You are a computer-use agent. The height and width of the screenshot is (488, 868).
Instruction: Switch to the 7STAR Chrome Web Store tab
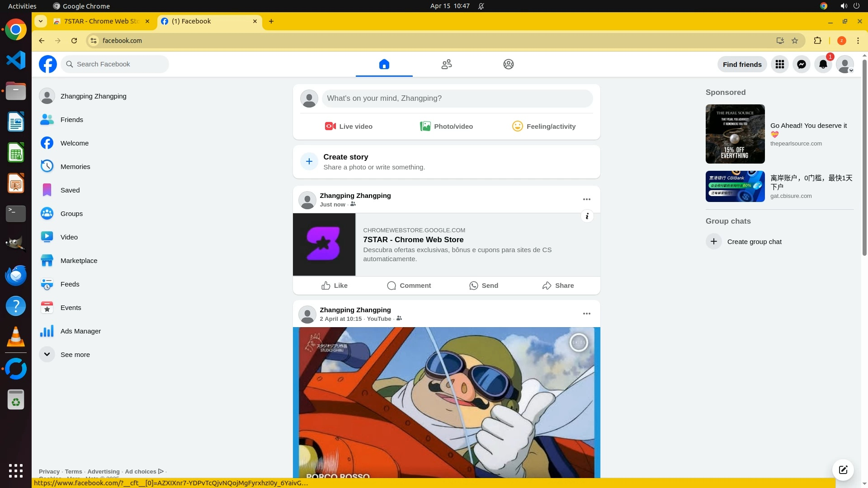101,21
